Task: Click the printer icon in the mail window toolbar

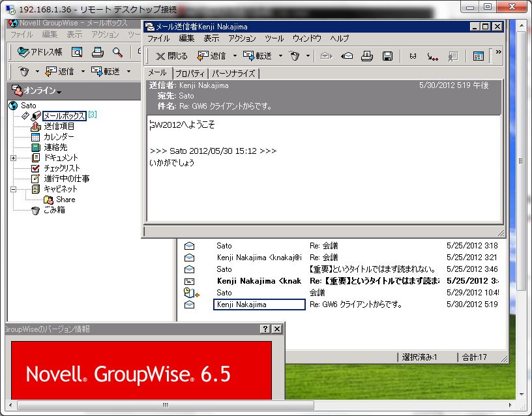Action: [x=367, y=56]
